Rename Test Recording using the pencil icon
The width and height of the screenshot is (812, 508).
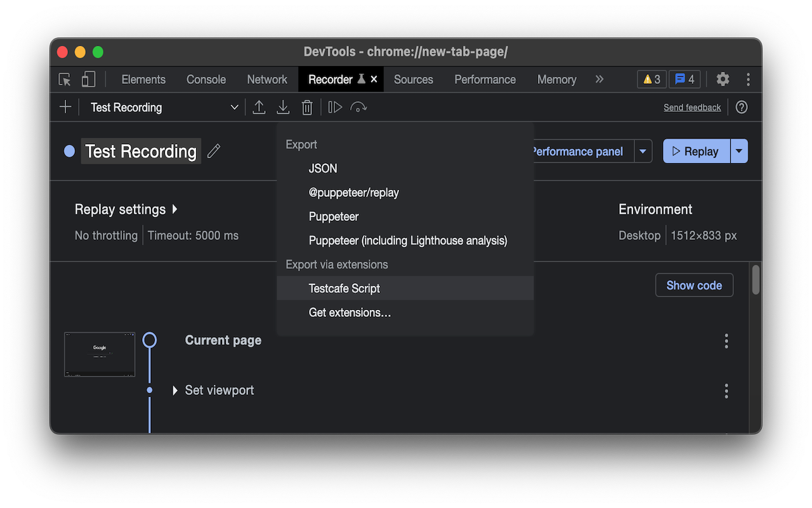point(213,151)
